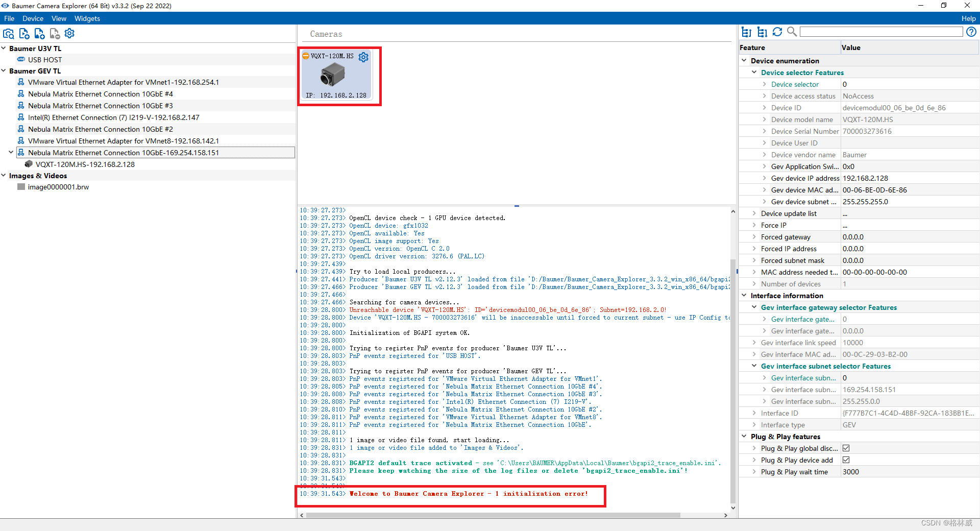Open VQXT-120M.HS camera card gear settings
980x531 pixels.
point(363,57)
